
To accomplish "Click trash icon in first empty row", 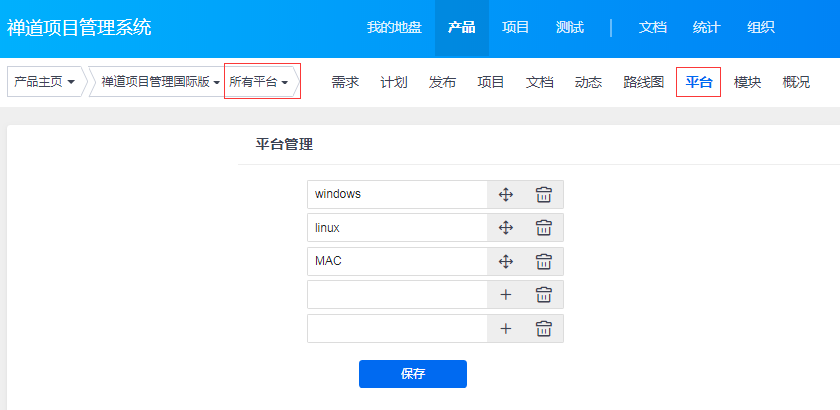I will tap(544, 295).
